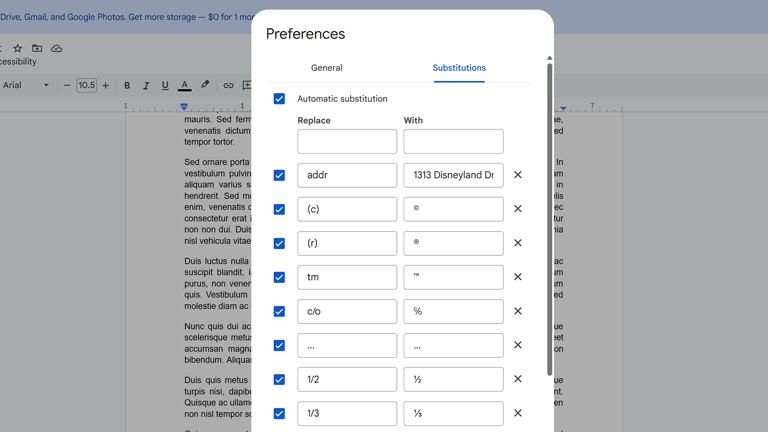Remove the (r) substitution row
Screen dimensions: 768x432
coord(518,243)
